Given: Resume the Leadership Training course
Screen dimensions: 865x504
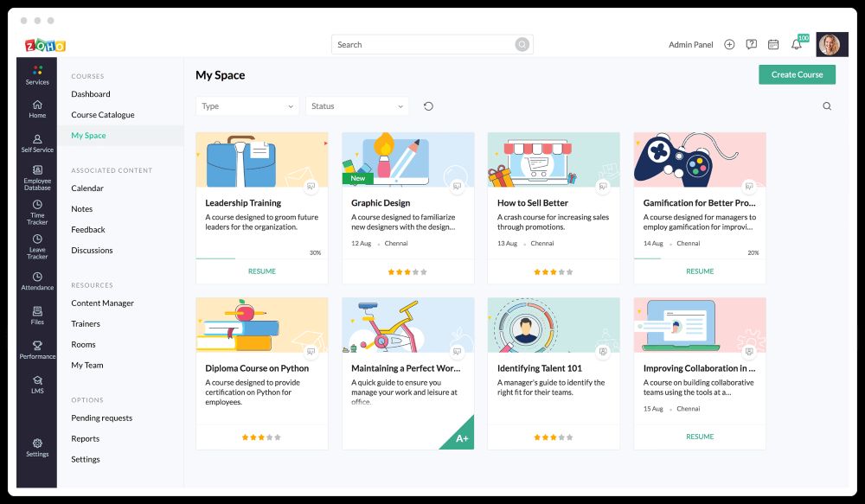Looking at the screenshot, I should coord(262,271).
